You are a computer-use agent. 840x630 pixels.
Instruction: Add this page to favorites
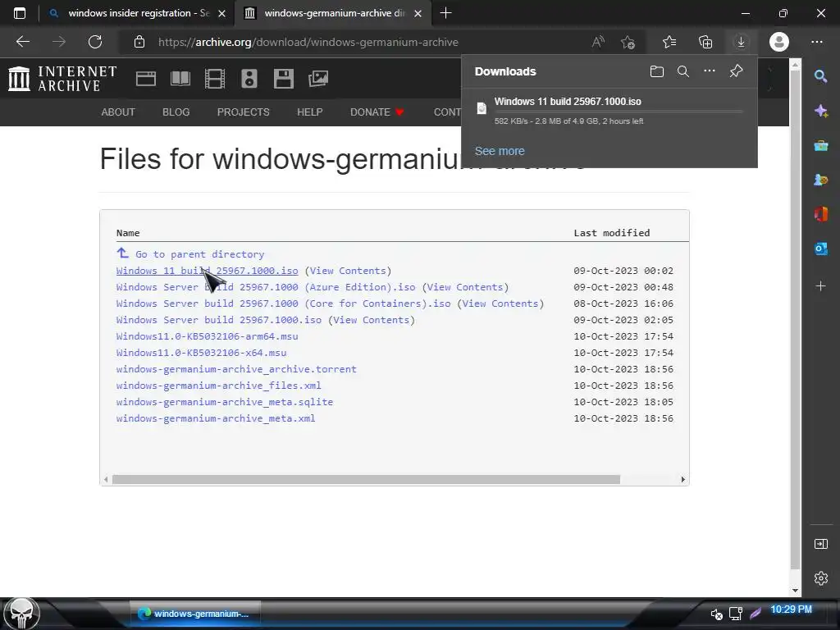click(x=628, y=42)
